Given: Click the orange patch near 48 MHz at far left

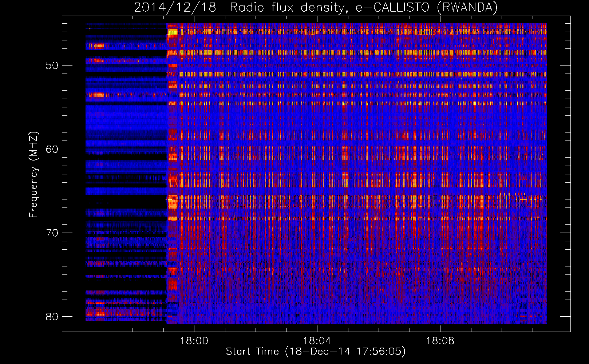Looking at the screenshot, I should pyautogui.click(x=99, y=45).
